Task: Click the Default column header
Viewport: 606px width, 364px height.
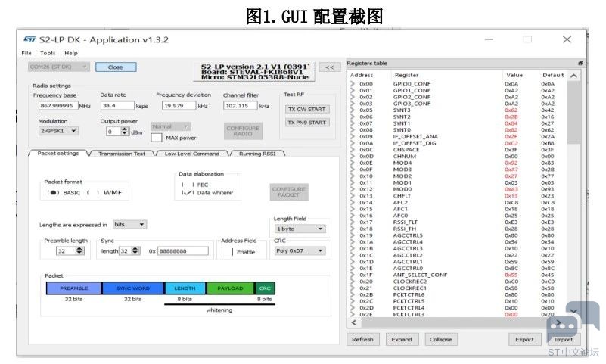Action: tap(553, 75)
